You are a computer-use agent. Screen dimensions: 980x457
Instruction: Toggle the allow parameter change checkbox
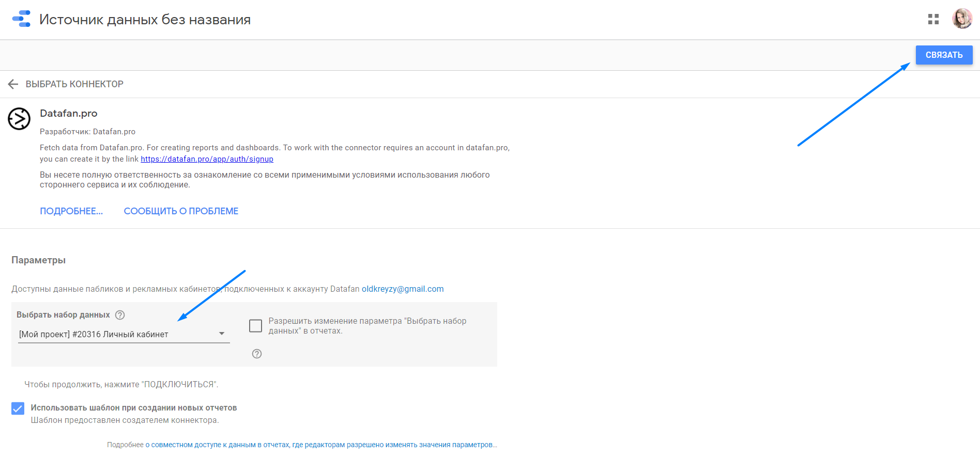point(255,325)
